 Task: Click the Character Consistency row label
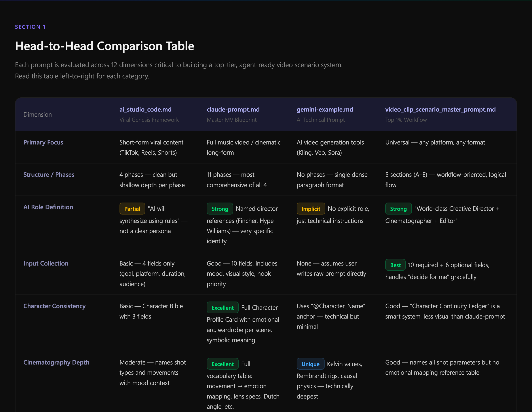(54, 306)
